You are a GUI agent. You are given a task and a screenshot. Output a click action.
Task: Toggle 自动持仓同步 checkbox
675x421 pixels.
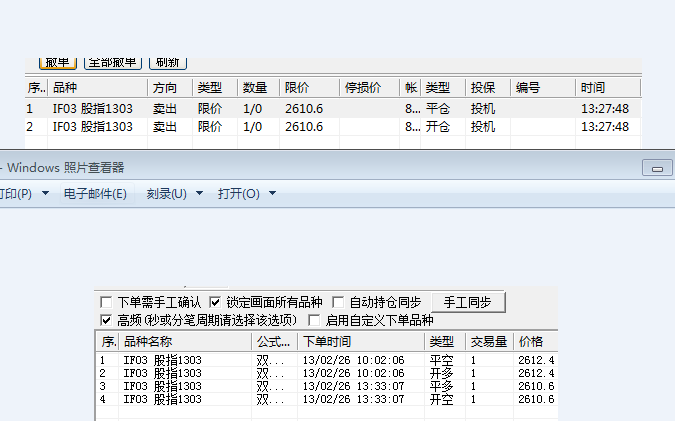tap(339, 302)
